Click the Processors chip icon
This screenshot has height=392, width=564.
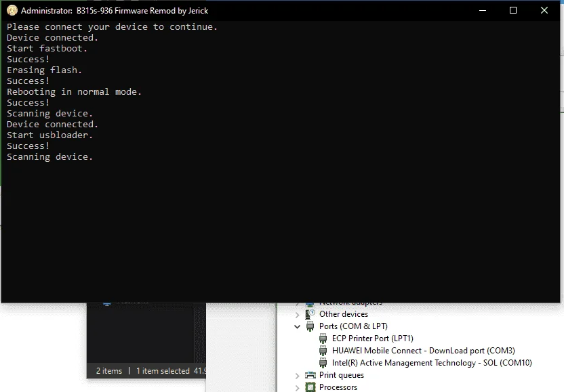coord(310,387)
